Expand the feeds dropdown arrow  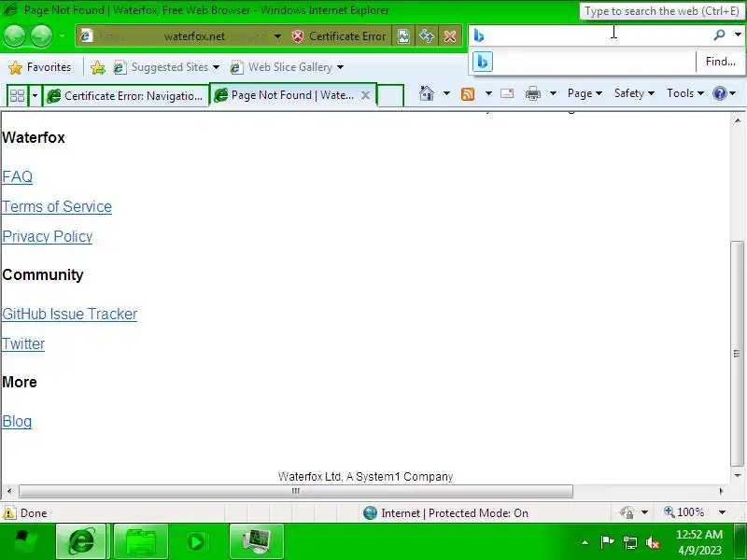click(x=488, y=93)
